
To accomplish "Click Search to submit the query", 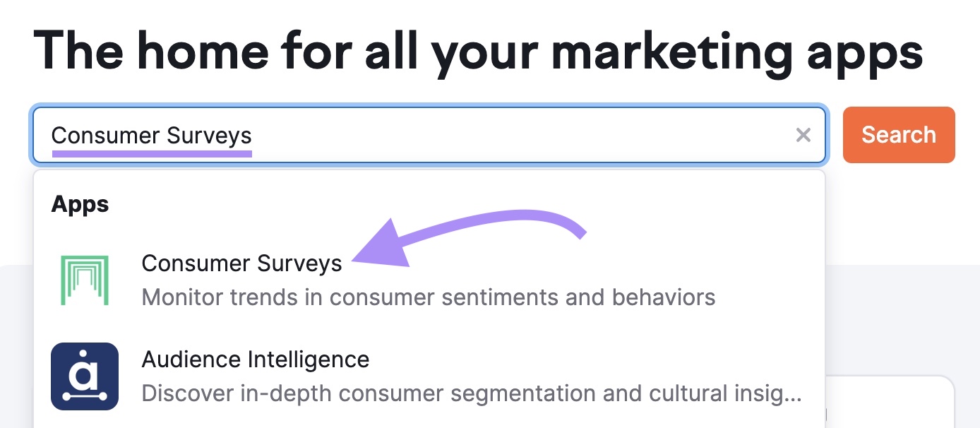I will [898, 134].
